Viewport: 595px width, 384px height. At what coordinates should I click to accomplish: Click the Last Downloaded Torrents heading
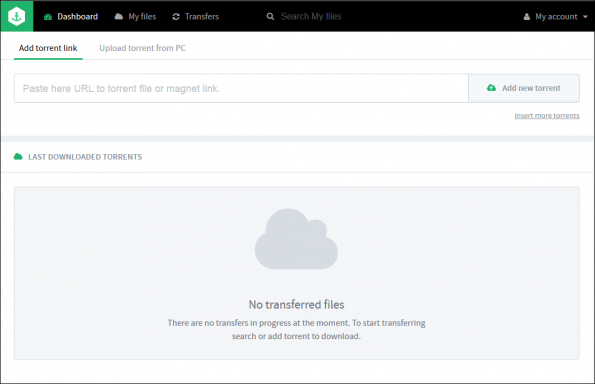85,157
